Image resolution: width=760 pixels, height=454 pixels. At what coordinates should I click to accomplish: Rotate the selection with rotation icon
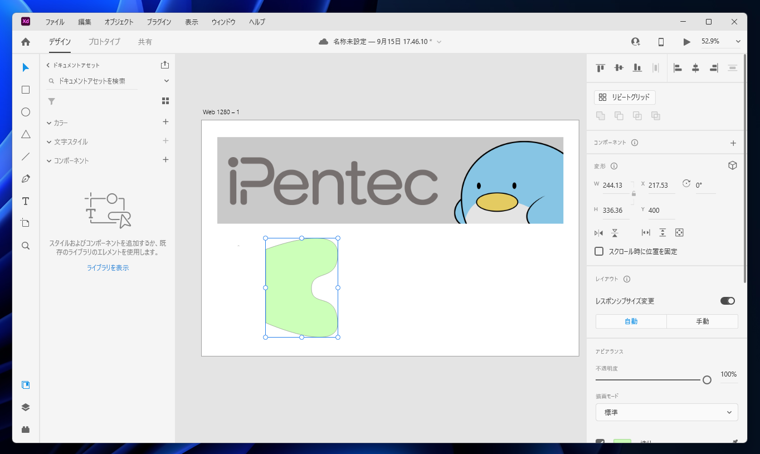point(686,183)
